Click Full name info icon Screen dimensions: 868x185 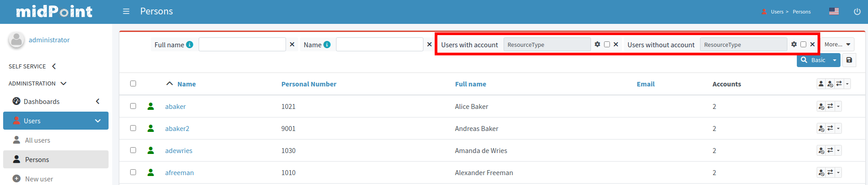click(190, 45)
